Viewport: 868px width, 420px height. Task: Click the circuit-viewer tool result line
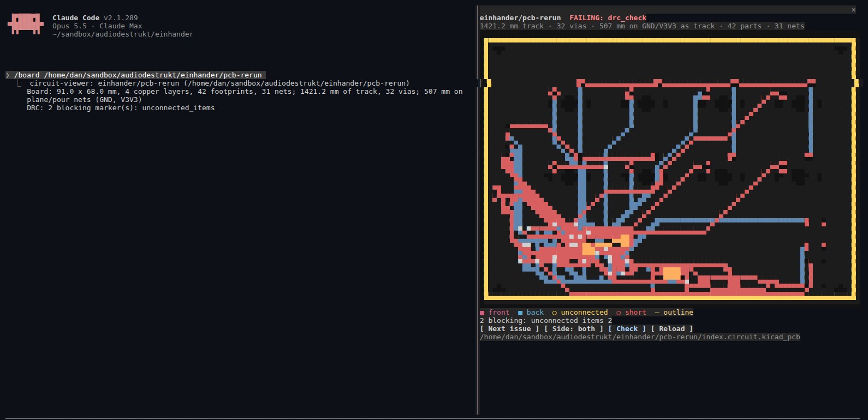pos(219,83)
